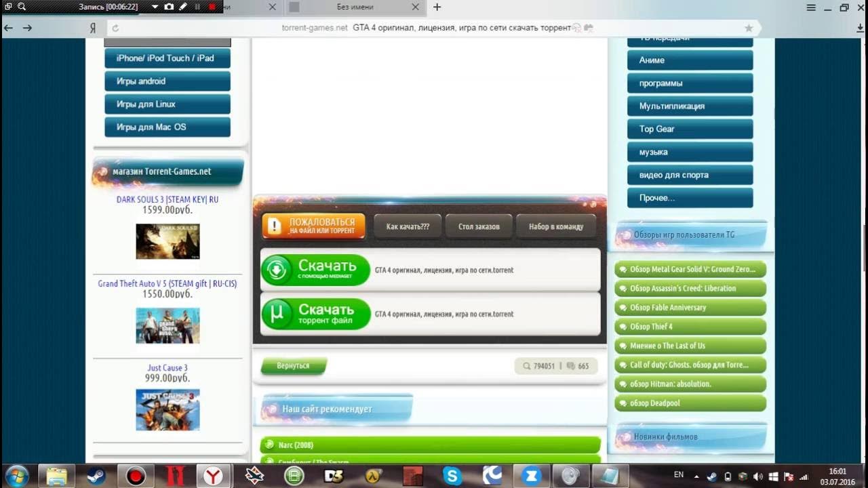
Task: Click the 'Как качать???' button
Action: 408,226
